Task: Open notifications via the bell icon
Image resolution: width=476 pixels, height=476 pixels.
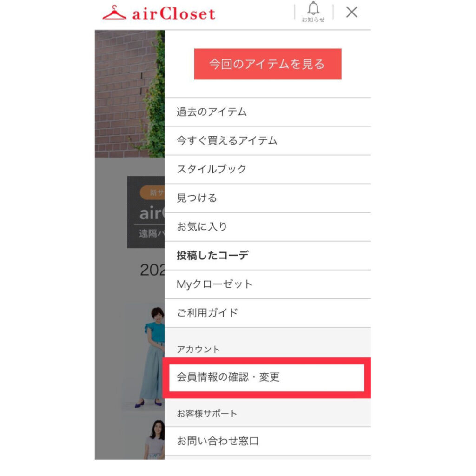Action: click(x=313, y=9)
